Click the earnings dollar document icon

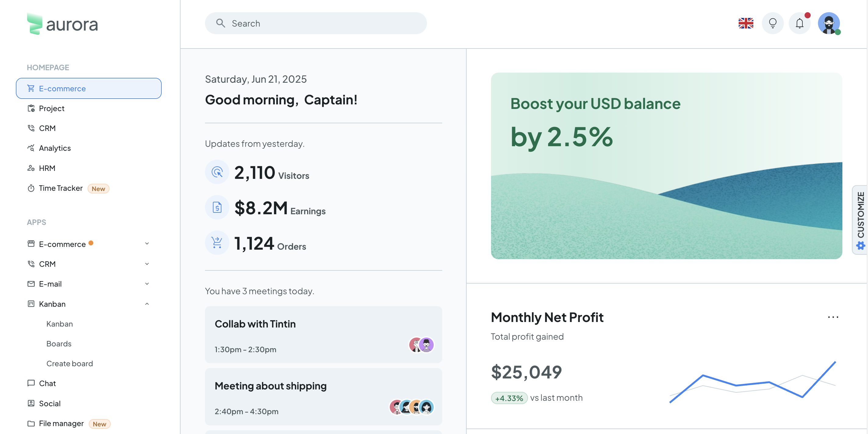coord(217,207)
